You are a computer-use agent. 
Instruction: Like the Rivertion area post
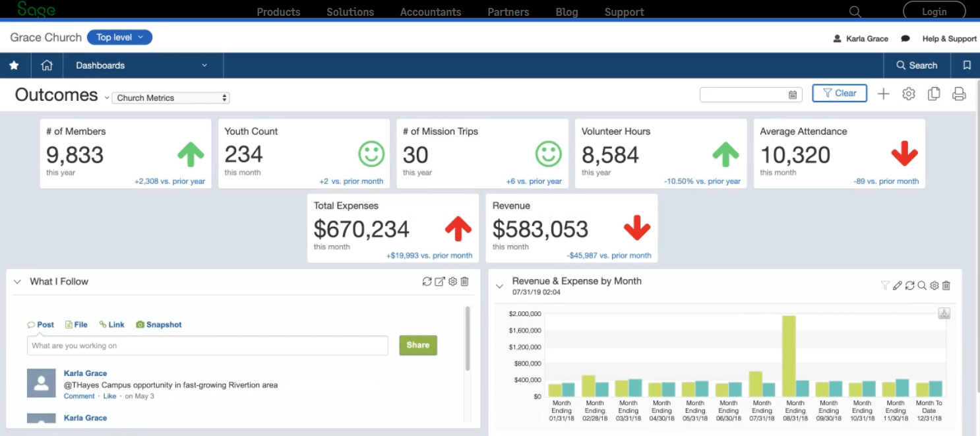click(109, 396)
